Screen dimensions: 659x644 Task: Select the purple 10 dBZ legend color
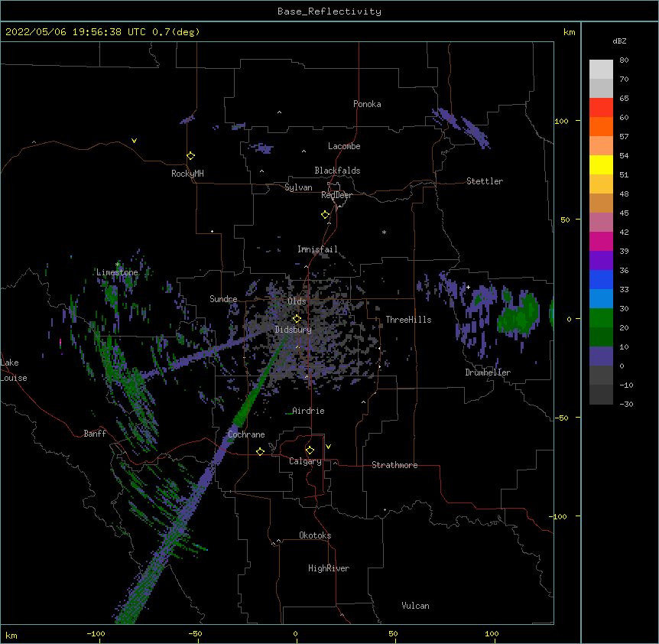pyautogui.click(x=601, y=356)
